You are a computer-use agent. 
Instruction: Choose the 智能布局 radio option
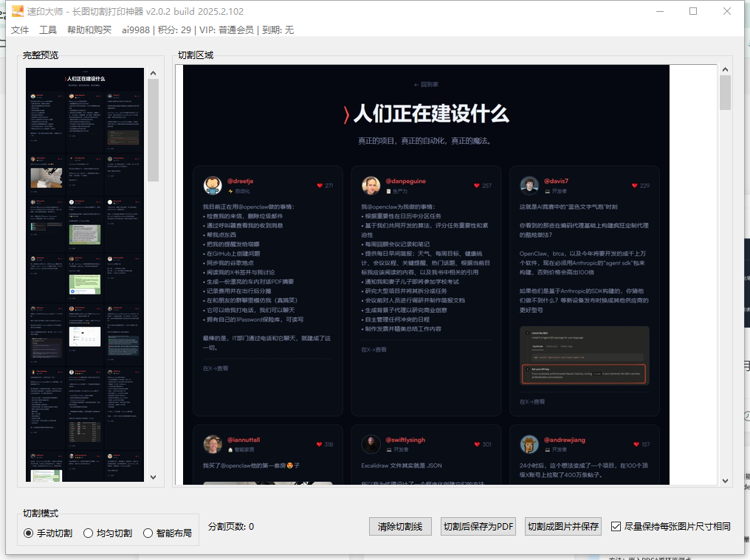click(148, 533)
